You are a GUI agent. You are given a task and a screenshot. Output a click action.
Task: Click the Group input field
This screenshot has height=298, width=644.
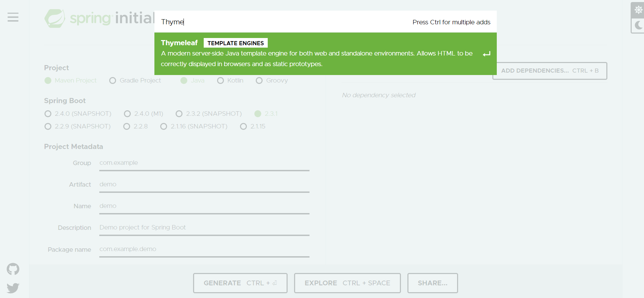(204, 163)
